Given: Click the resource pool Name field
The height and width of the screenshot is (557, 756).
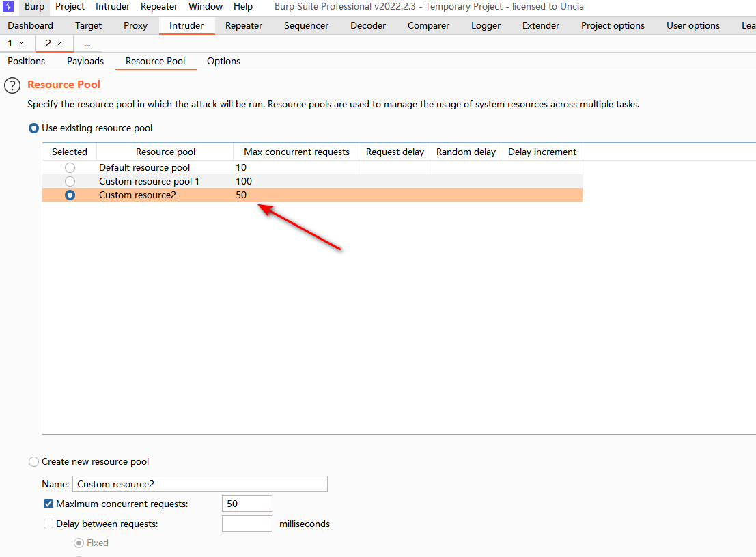Looking at the screenshot, I should tap(200, 484).
